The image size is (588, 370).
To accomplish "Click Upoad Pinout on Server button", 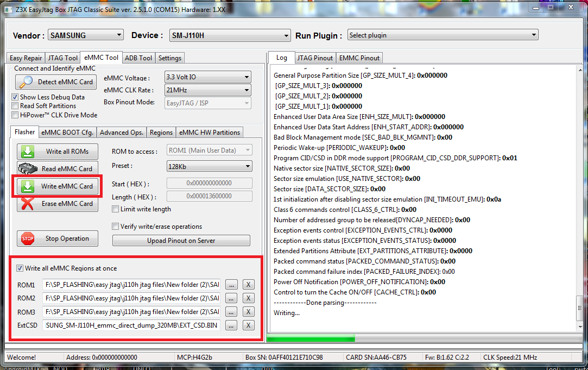I will 181,241.
